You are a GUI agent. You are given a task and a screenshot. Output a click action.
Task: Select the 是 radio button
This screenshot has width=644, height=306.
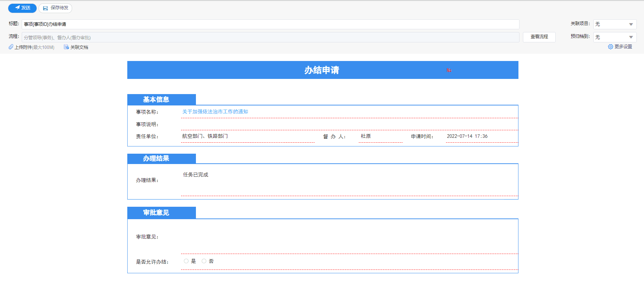click(186, 261)
